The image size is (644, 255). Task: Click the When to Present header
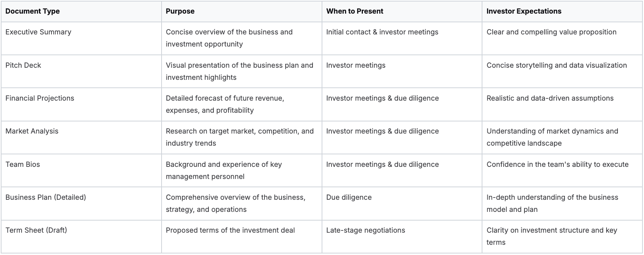(355, 11)
